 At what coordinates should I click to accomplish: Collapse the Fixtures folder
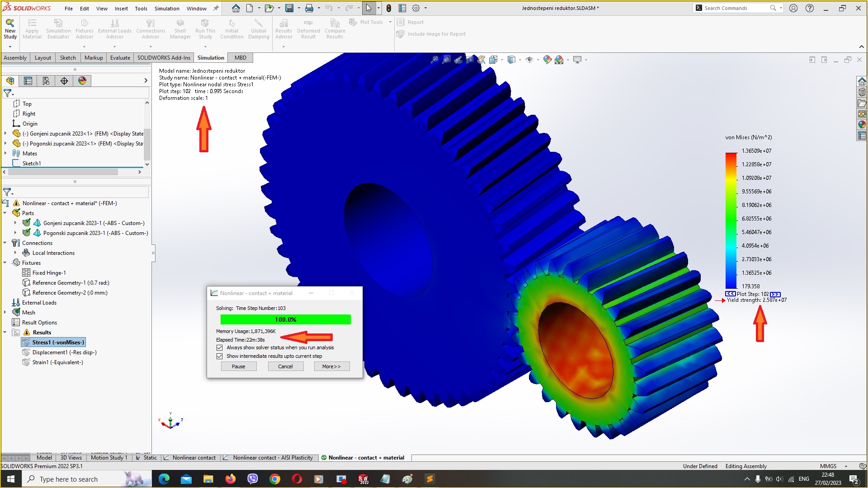pos(5,263)
